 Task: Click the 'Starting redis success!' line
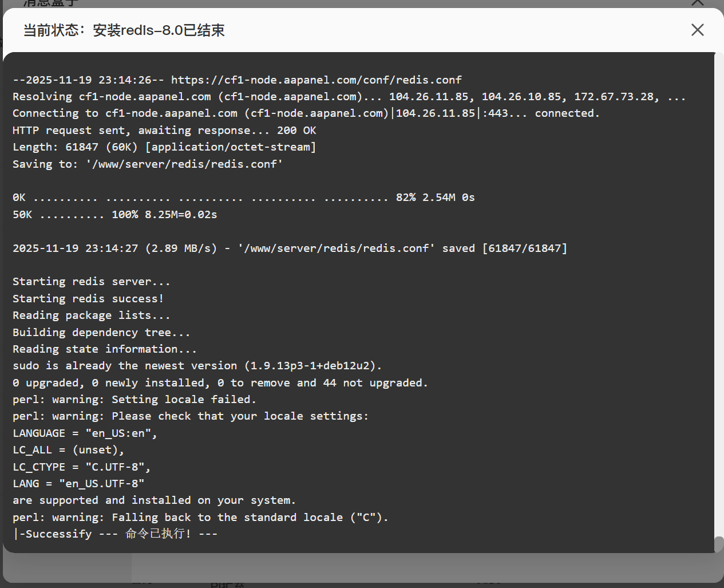coord(88,299)
